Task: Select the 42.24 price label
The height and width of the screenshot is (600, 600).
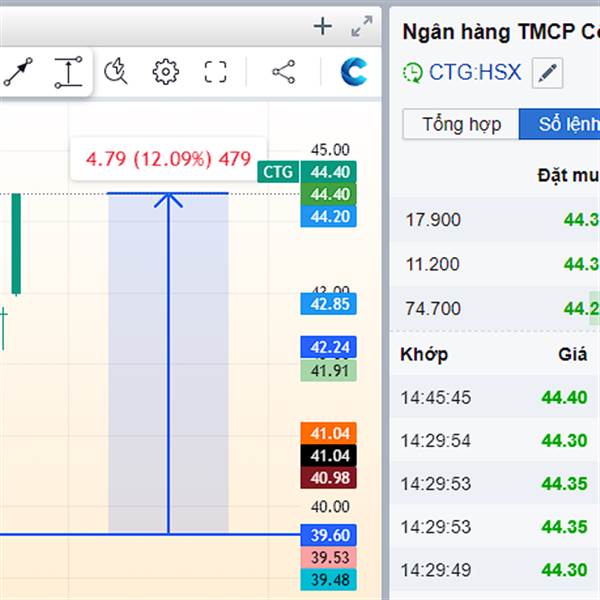Action: (x=328, y=347)
